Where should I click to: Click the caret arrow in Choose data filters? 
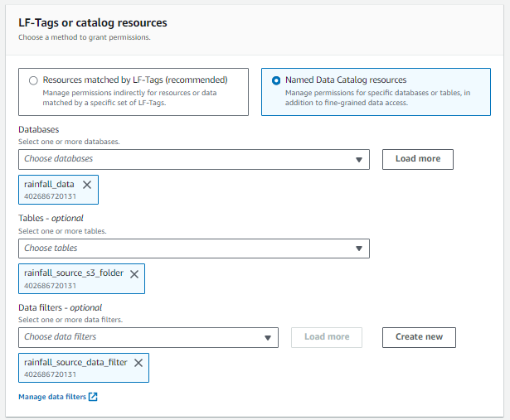[x=268, y=337]
